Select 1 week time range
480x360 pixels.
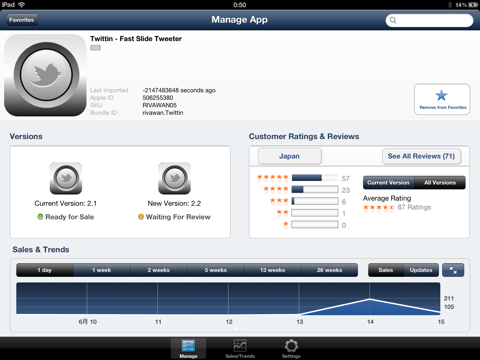tap(102, 270)
